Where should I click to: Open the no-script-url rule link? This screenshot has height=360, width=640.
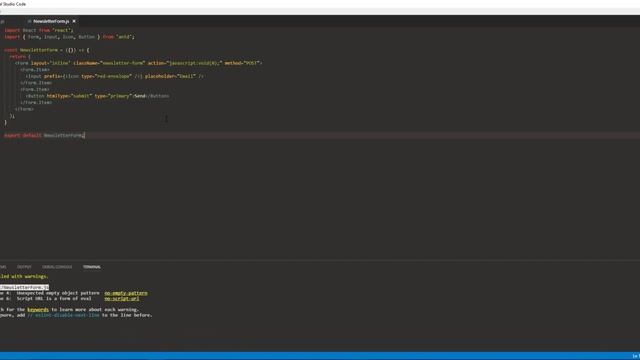tap(122, 299)
